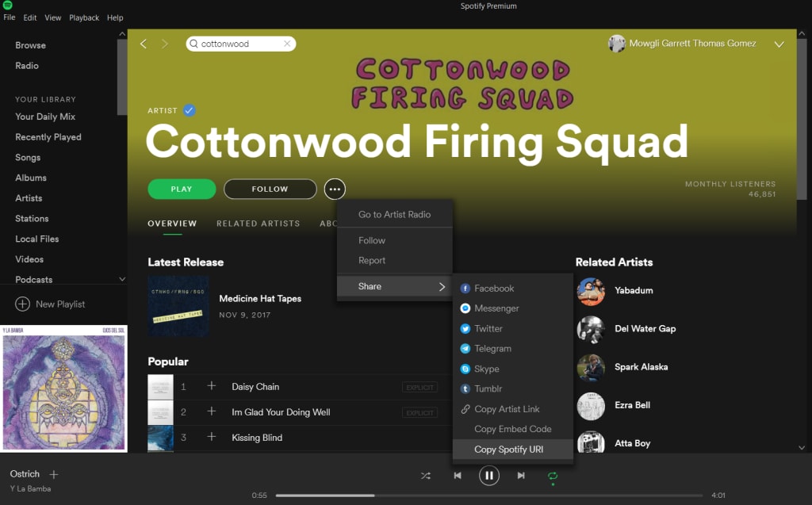Open Videos in the sidebar
812x505 pixels.
click(29, 259)
